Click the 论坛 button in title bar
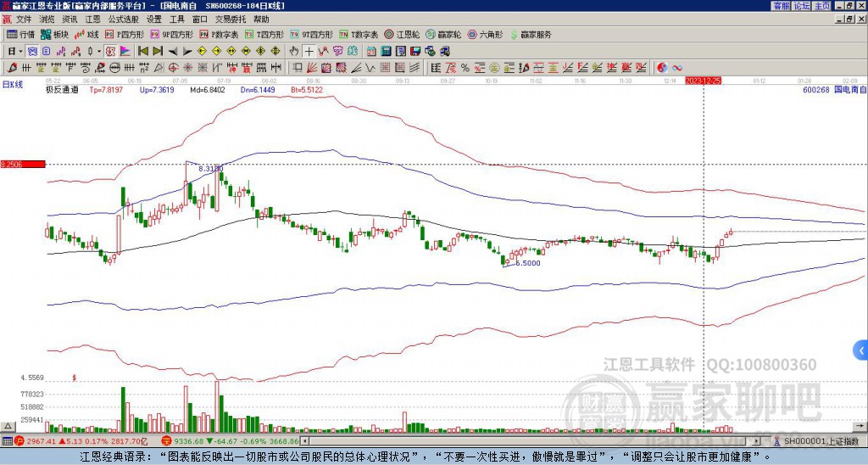 (x=801, y=6)
